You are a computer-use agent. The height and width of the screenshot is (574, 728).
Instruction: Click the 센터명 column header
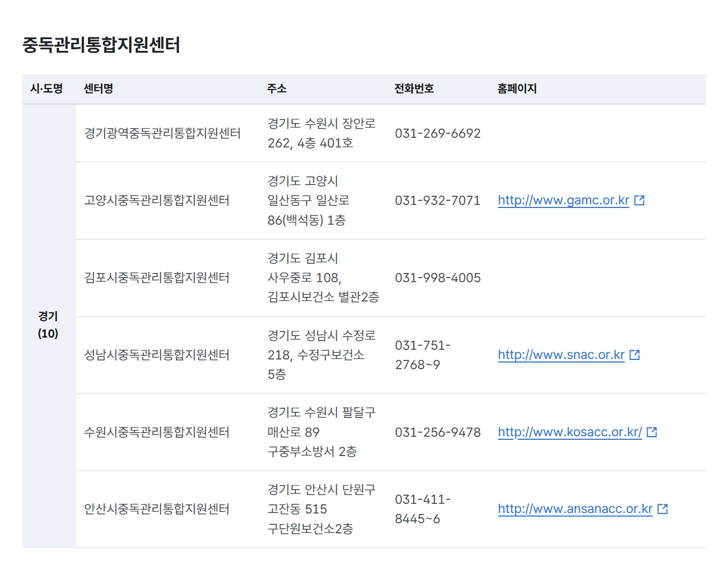click(x=99, y=88)
